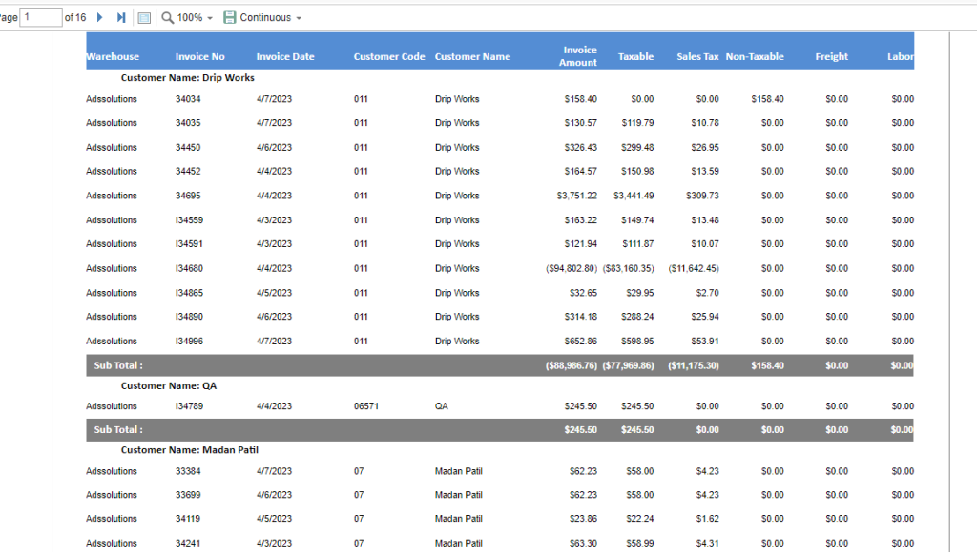This screenshot has width=977, height=560.
Task: Click the sales tax value ($11,642.45)
Action: tap(694, 268)
